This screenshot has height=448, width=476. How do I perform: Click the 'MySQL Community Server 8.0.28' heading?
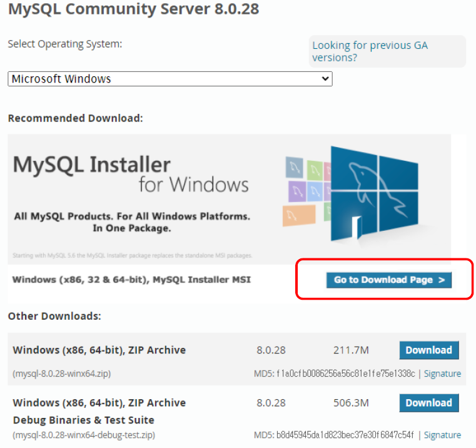(x=134, y=9)
